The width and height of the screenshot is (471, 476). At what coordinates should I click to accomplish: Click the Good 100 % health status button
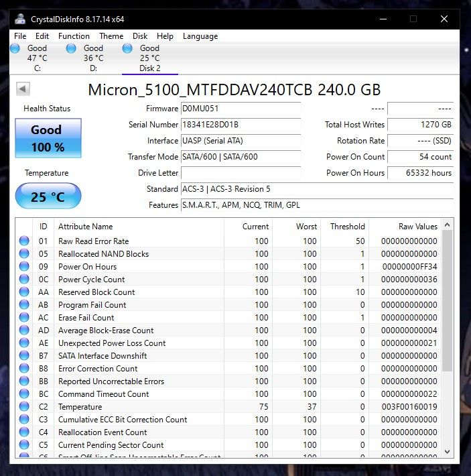coord(48,138)
